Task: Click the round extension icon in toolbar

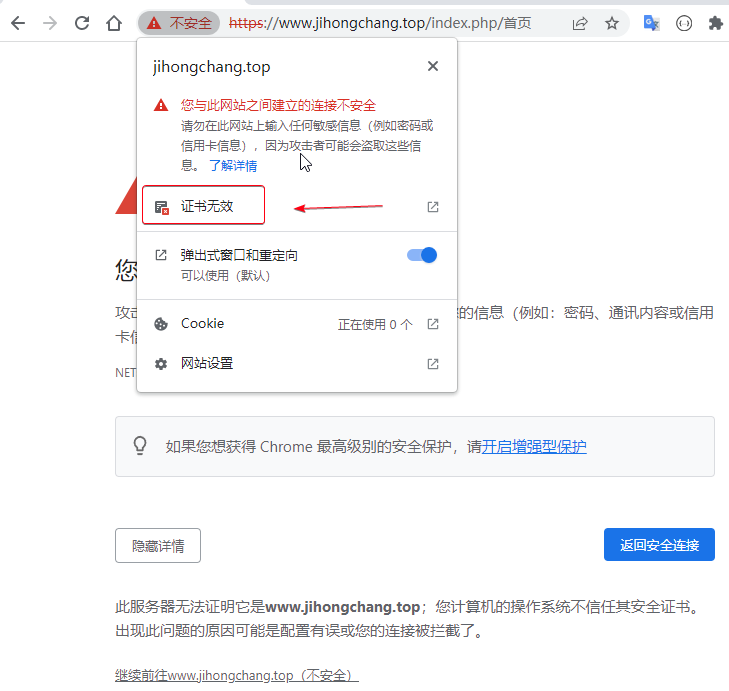Action: 683,23
